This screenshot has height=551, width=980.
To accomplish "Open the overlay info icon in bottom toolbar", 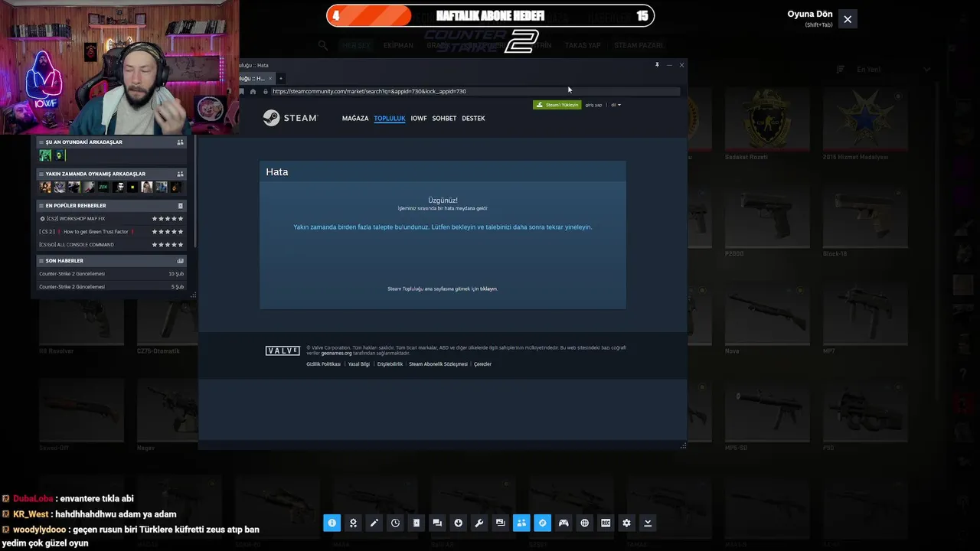I will point(332,523).
